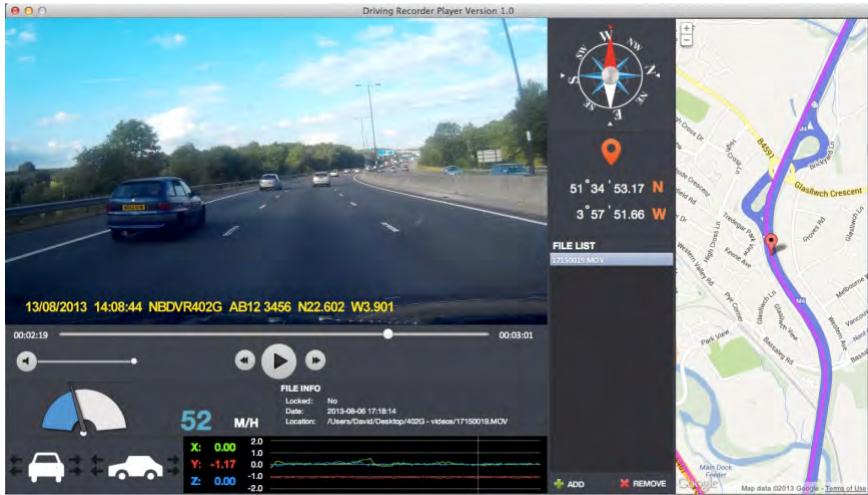Click latitude 51 34 53.17 N
The image size is (868, 495).
pyautogui.click(x=616, y=188)
